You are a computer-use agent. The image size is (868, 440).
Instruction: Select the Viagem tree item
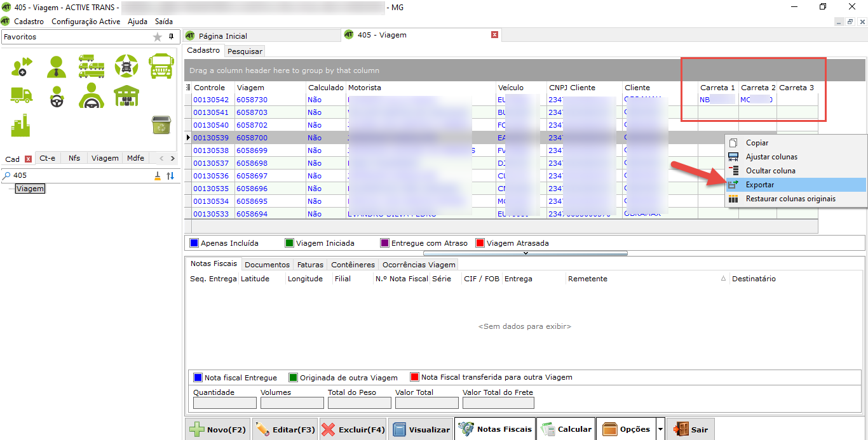click(x=31, y=189)
